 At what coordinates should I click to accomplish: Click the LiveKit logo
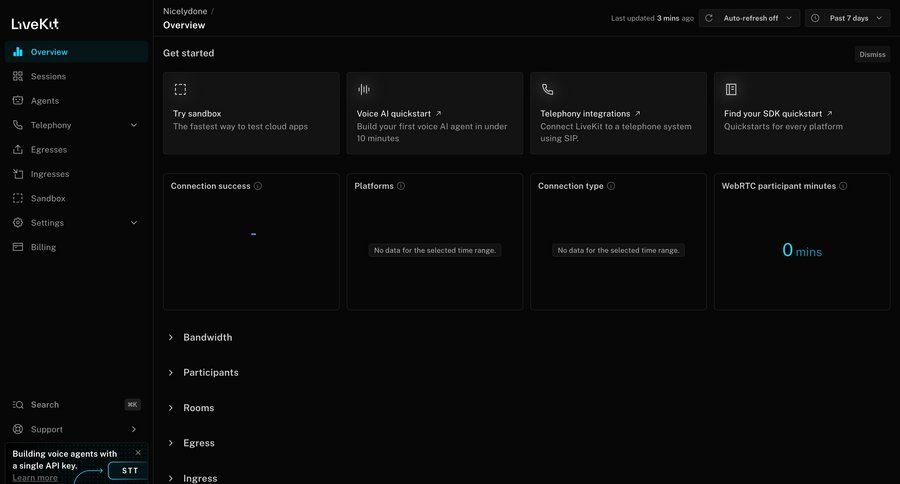(35, 24)
